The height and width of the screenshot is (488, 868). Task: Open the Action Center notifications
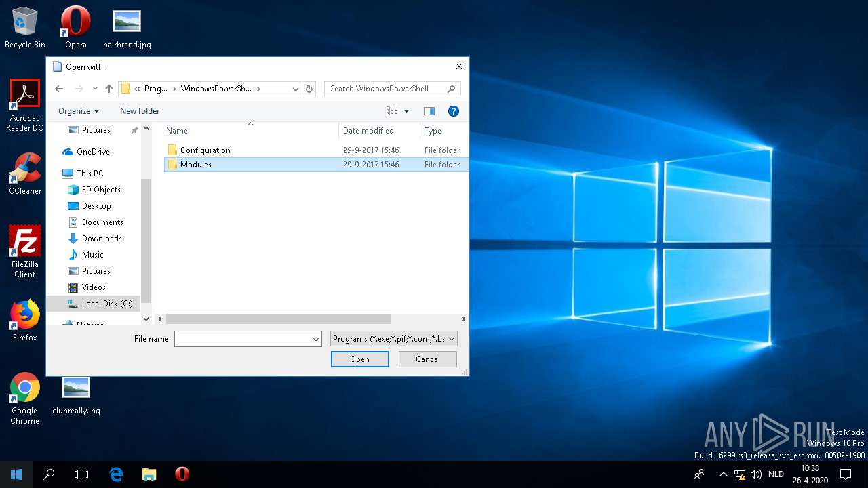[846, 474]
